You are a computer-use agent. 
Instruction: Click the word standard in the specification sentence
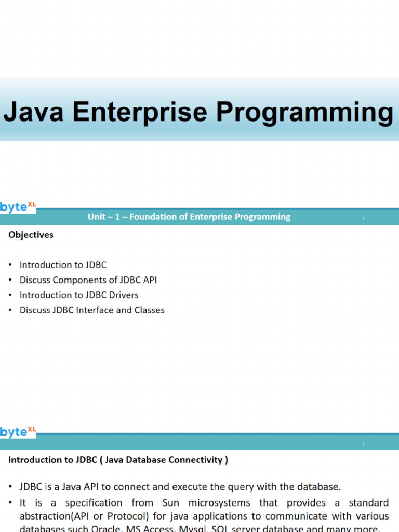(368, 502)
